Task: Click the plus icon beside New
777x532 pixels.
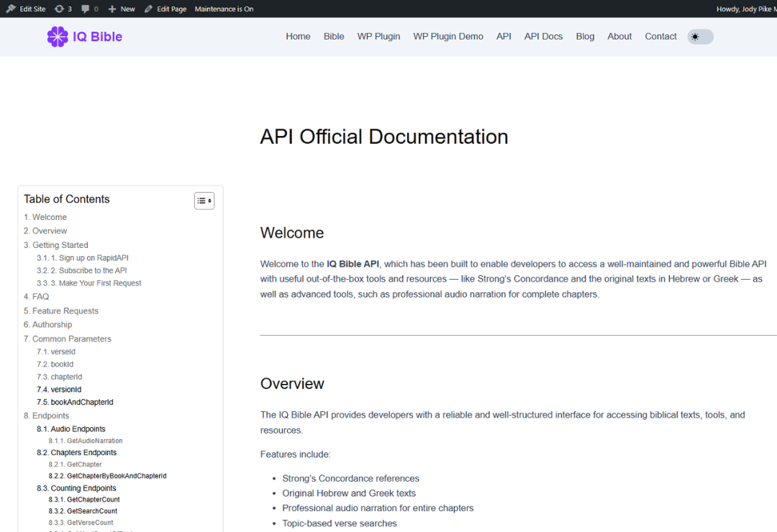Action: click(112, 9)
